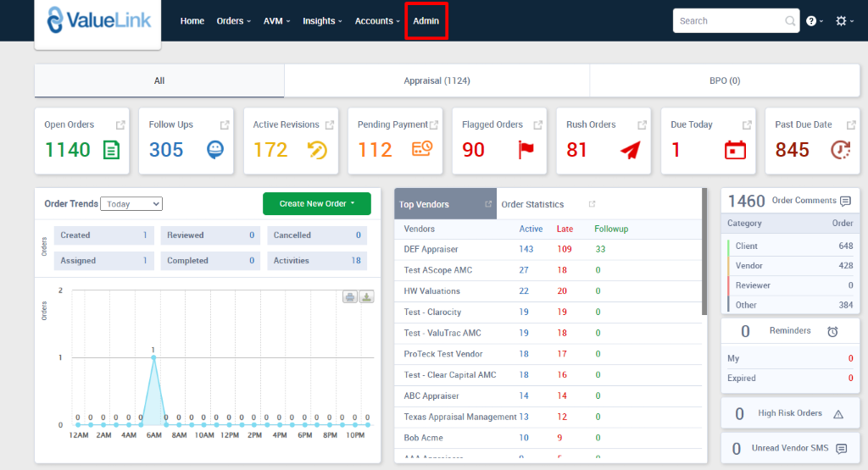868x470 pixels.
Task: Open Past Due Date pop-out icon
Action: pyautogui.click(x=851, y=125)
